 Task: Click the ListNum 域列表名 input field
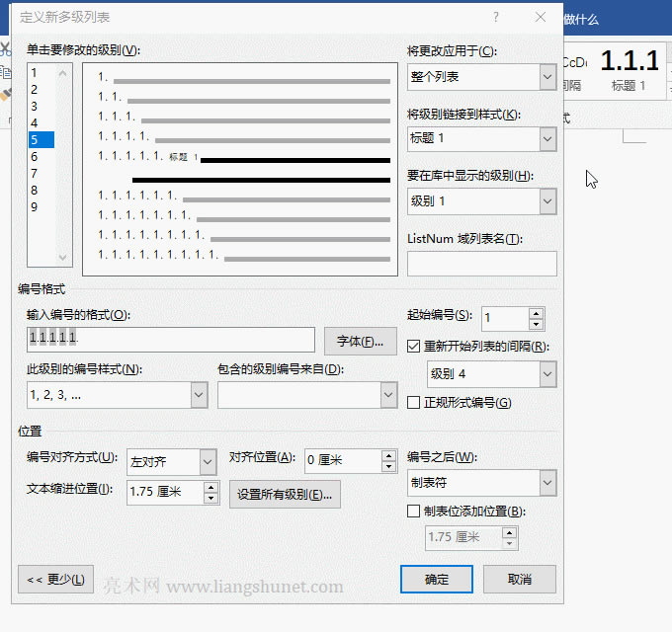[x=481, y=264]
